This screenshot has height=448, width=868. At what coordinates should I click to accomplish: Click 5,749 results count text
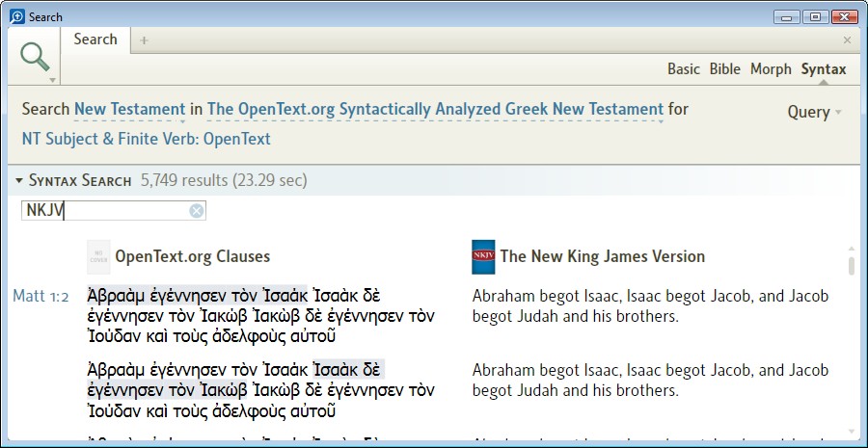[184, 180]
